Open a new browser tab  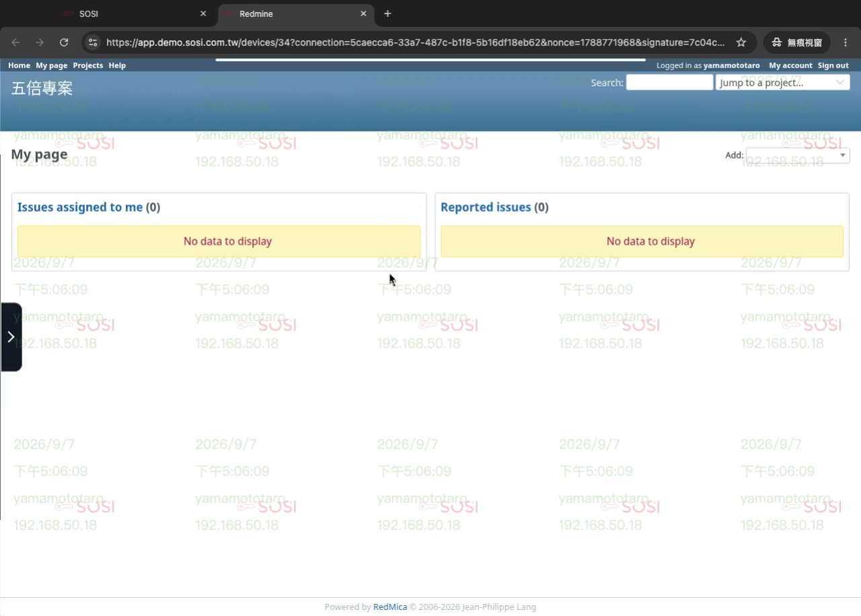pos(387,13)
